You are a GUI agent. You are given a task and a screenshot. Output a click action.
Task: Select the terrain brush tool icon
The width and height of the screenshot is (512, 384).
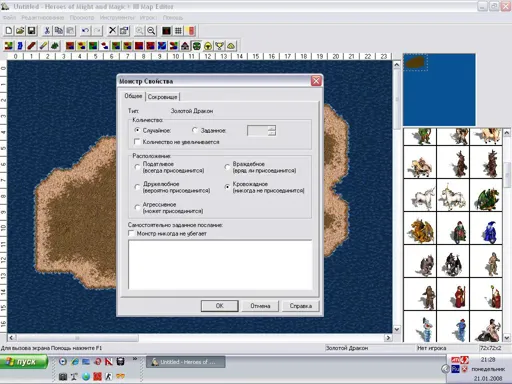coord(9,46)
